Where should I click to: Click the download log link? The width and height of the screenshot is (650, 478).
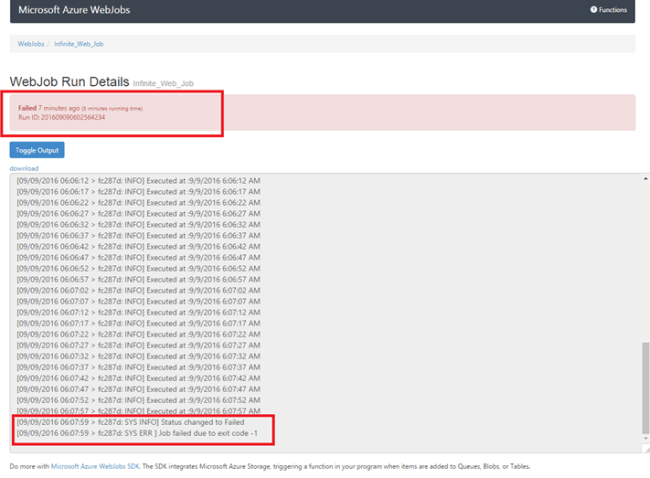tap(24, 168)
